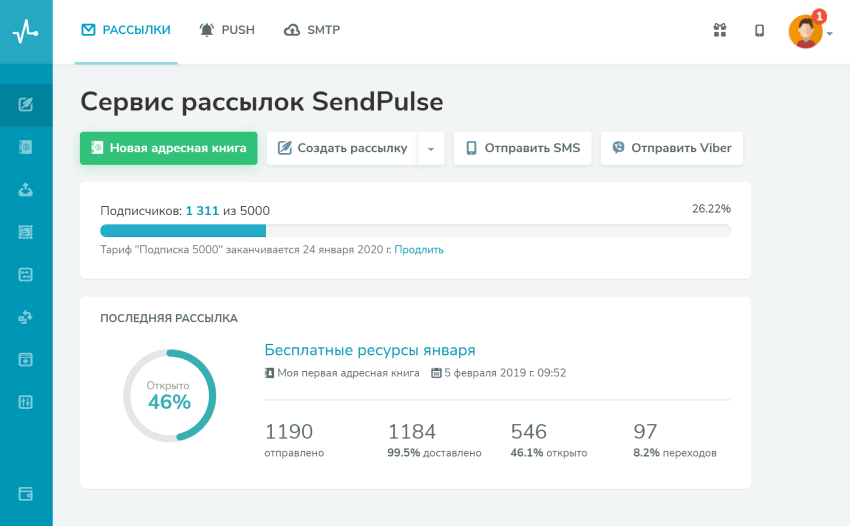Click the SendPulse pulse logo
Screen dimensions: 850x526
point(25,31)
